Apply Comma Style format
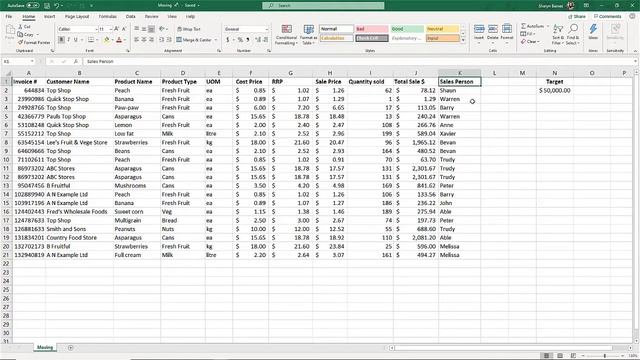Screen dimensions: 640x360 [248, 40]
